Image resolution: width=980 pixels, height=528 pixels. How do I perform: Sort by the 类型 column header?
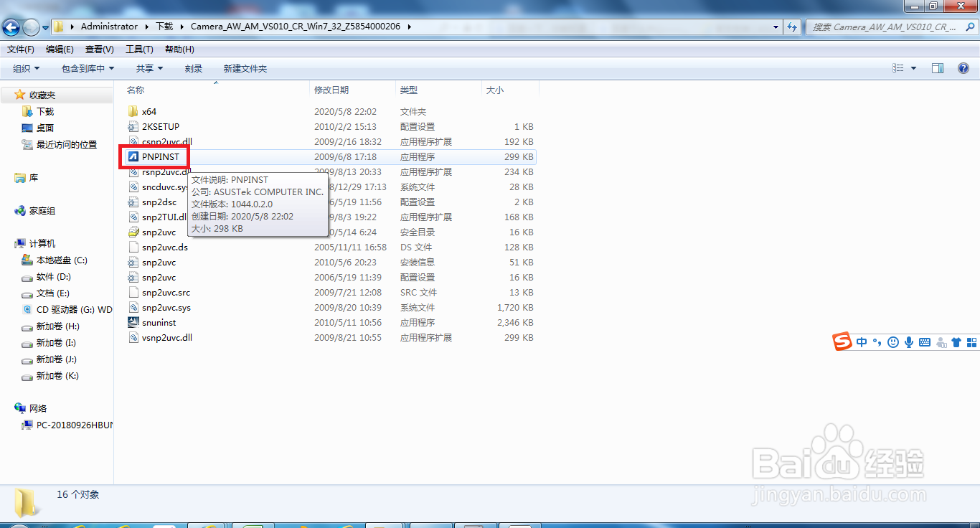pyautogui.click(x=409, y=90)
